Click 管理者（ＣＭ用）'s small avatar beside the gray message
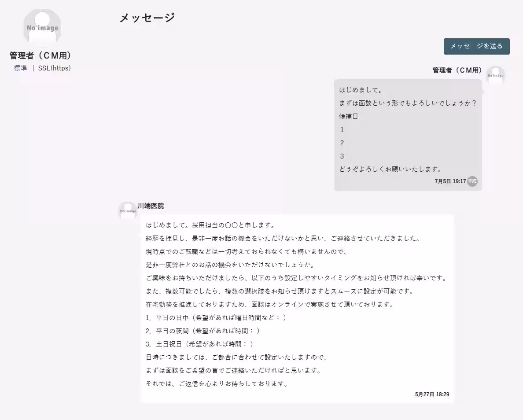Viewport: 523px width, 420px height. tap(496, 76)
